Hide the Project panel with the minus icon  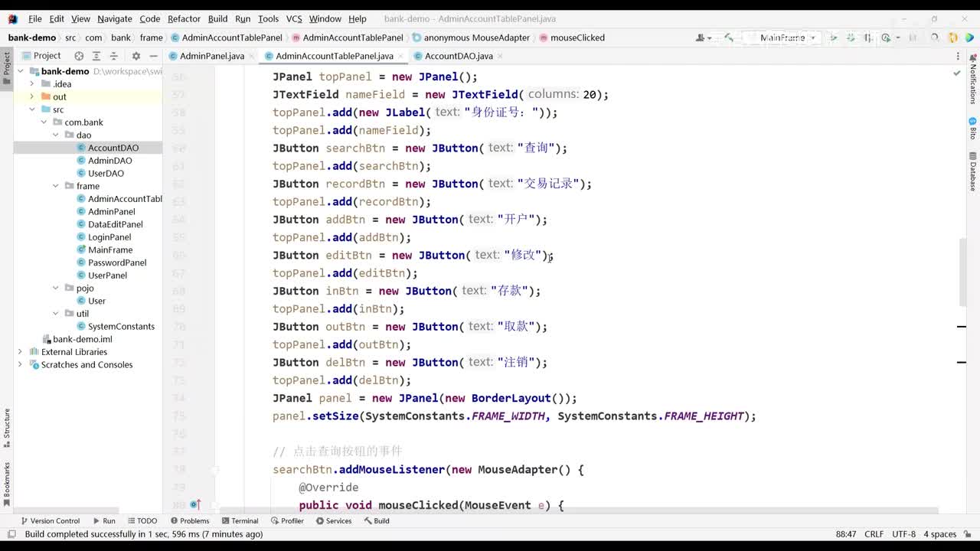(153, 56)
